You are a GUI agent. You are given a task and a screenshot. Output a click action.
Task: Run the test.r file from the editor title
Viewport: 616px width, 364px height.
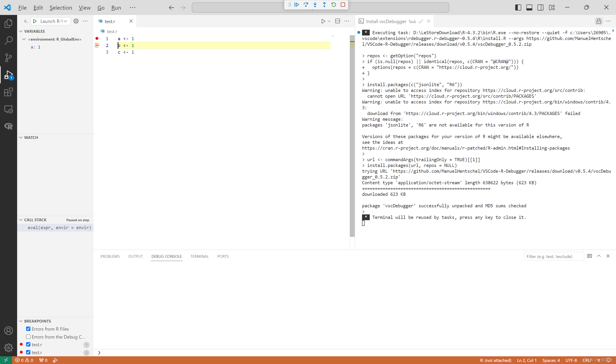pyautogui.click(x=323, y=21)
